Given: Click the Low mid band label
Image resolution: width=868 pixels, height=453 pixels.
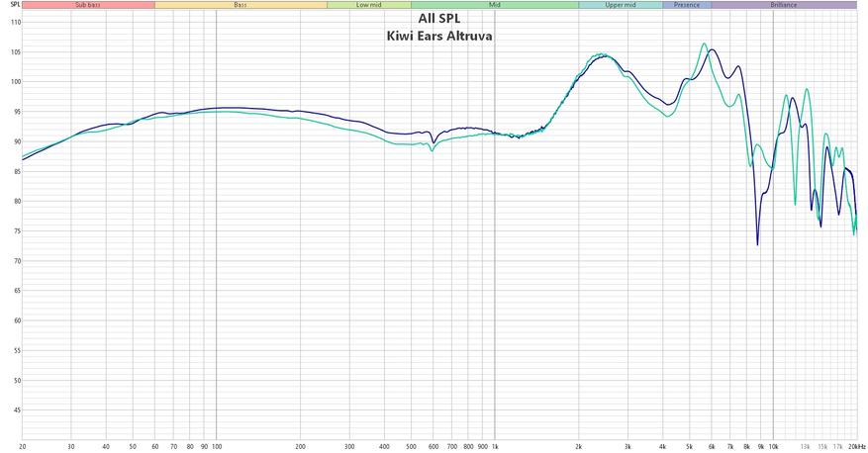Looking at the screenshot, I should [x=369, y=5].
